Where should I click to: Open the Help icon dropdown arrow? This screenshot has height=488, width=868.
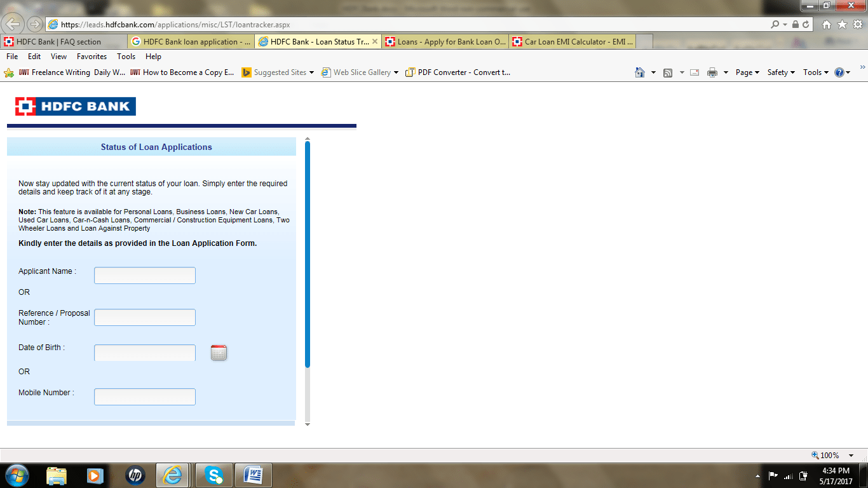point(848,72)
